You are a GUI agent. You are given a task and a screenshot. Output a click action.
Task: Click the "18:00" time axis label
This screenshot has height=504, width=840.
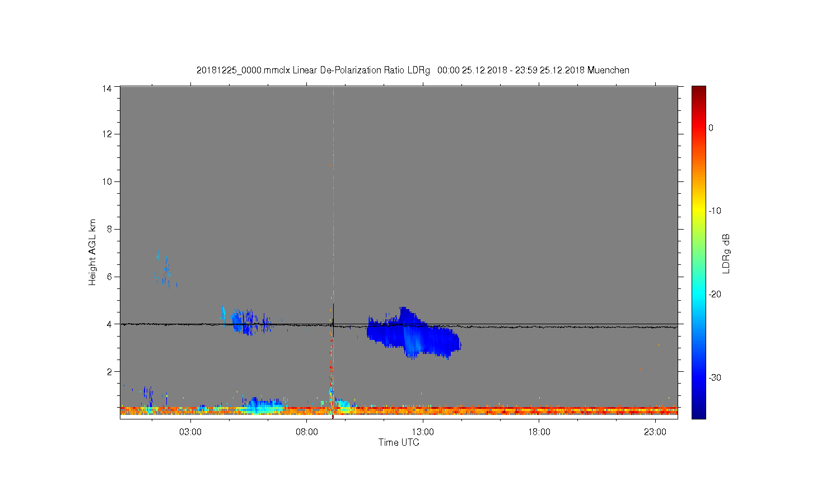click(539, 432)
